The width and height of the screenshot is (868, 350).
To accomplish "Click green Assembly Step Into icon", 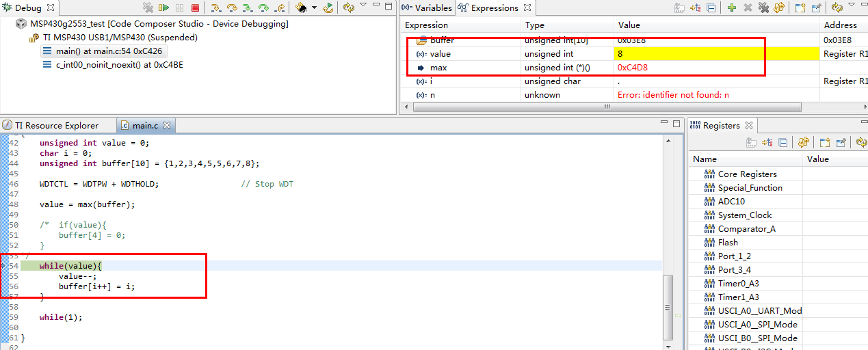I will point(248,8).
